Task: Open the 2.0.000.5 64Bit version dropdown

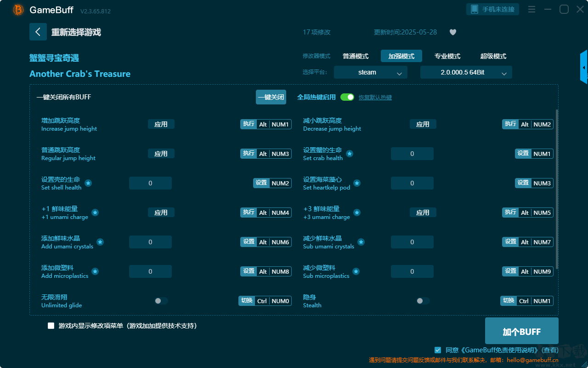Action: click(466, 72)
